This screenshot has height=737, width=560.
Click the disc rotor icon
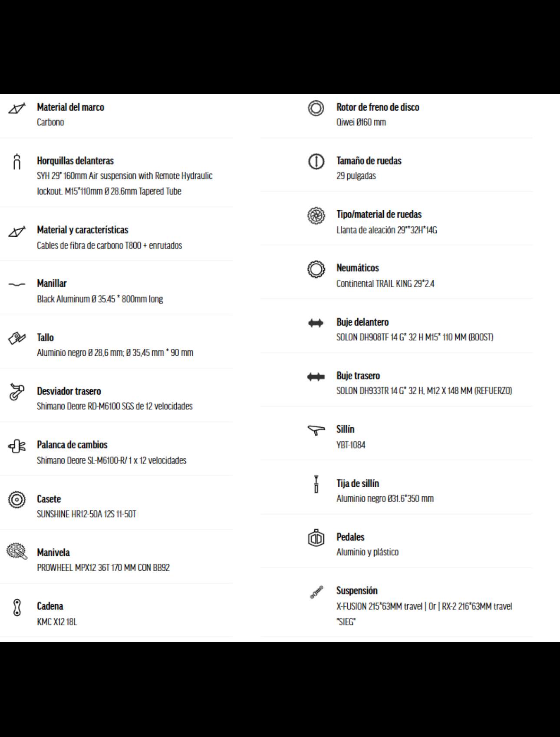pyautogui.click(x=316, y=108)
